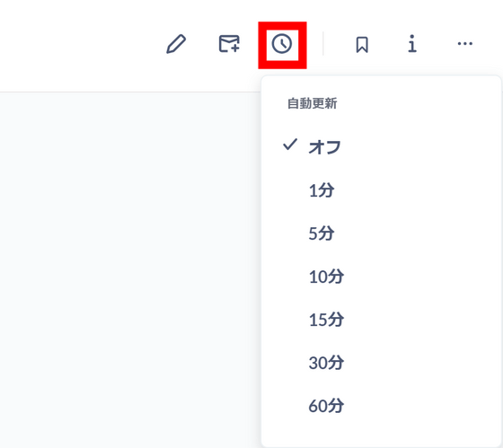Pick the 30分 refresh interval

381,363
